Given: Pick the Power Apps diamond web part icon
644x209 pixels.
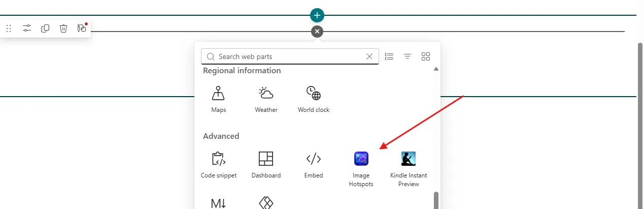Looking at the screenshot, I should point(266,203).
